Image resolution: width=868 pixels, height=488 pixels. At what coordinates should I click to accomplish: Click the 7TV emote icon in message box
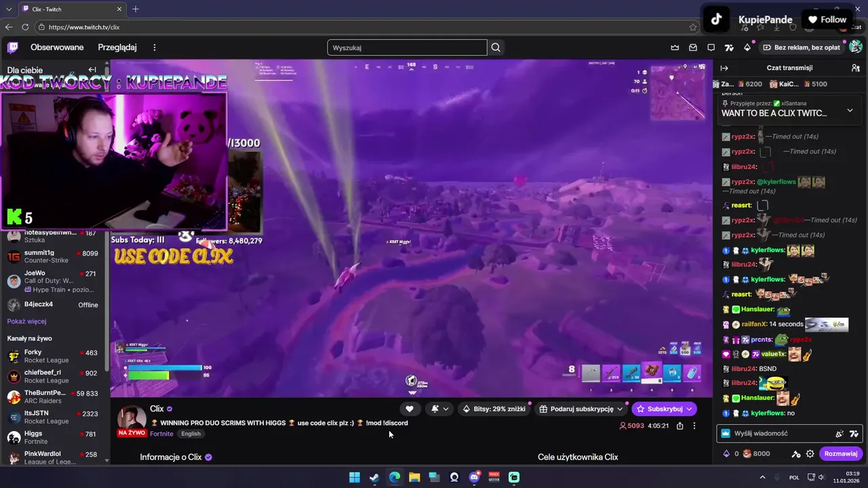pos(854,434)
